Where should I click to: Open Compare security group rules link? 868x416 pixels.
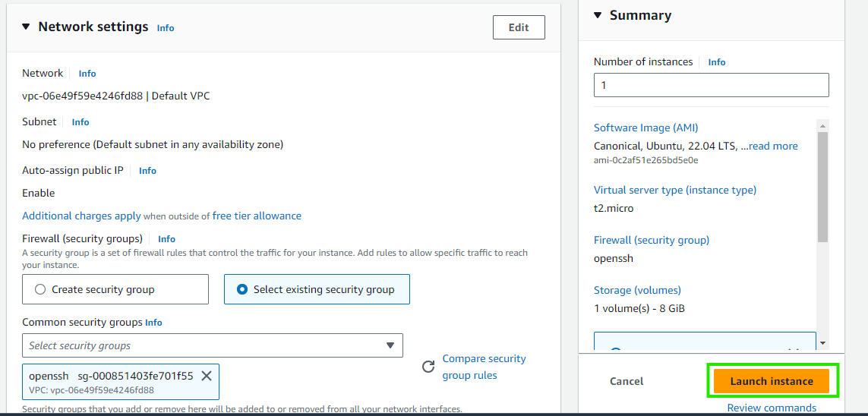(484, 367)
